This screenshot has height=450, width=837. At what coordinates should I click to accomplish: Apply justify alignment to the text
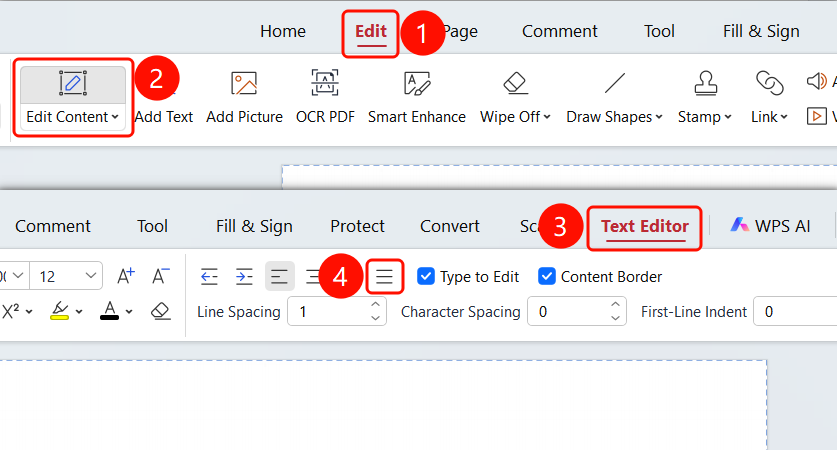coord(384,277)
